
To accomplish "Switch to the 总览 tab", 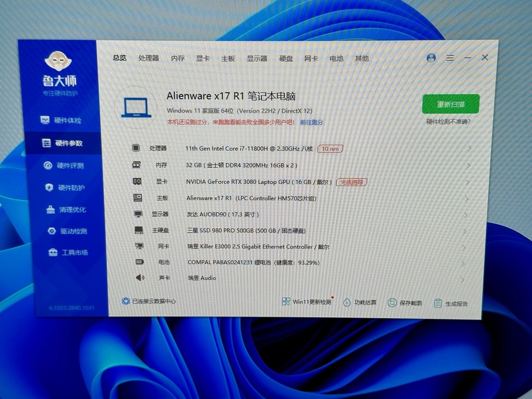I will coord(120,58).
